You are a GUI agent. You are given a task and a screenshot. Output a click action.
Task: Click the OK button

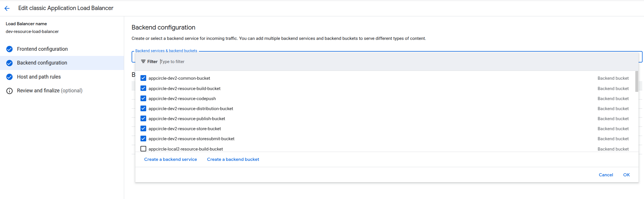[626, 175]
